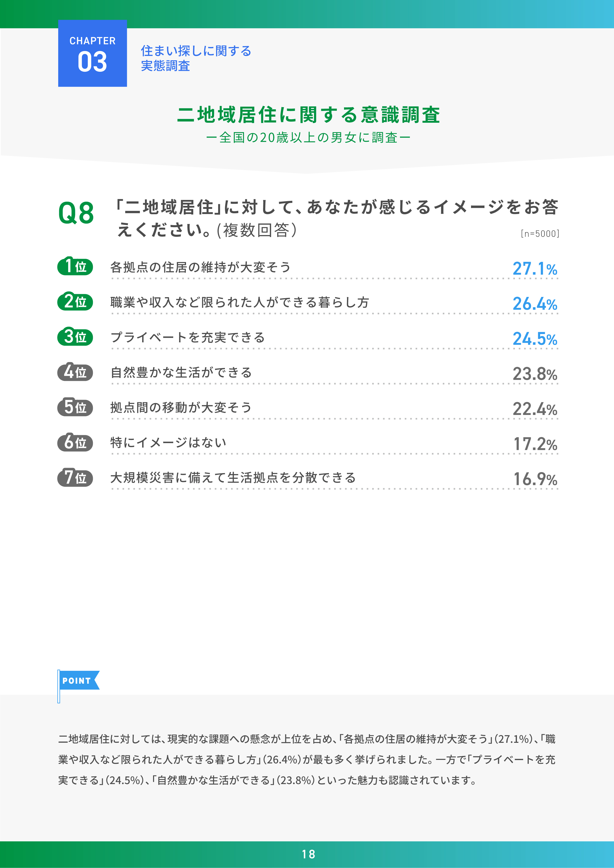
Task: Click the gray 7位 rank badge
Action: coord(75,478)
